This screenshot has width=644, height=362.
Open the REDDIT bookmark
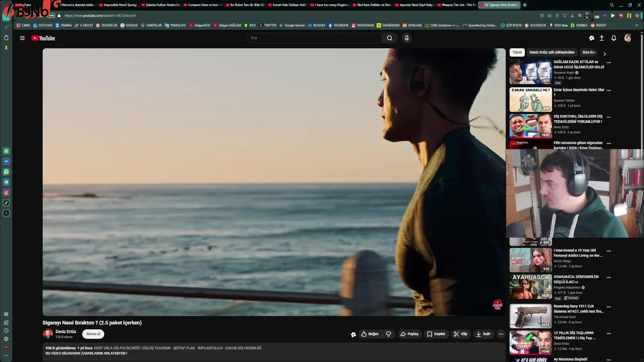click(598, 25)
